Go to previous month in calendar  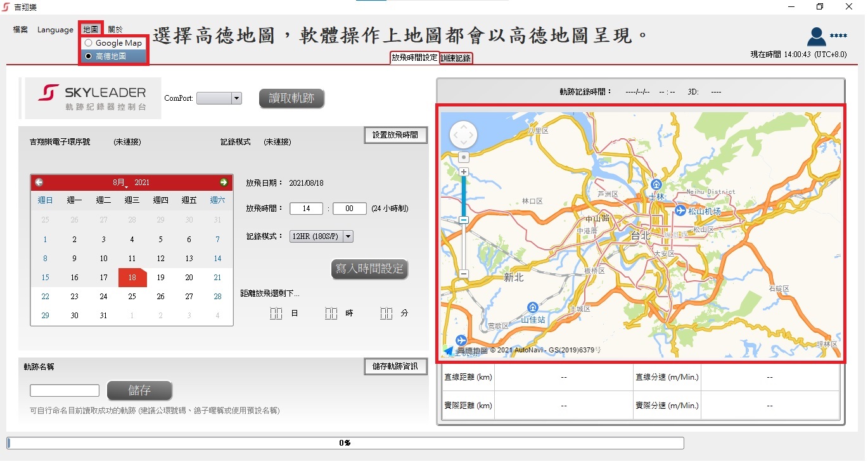39,183
